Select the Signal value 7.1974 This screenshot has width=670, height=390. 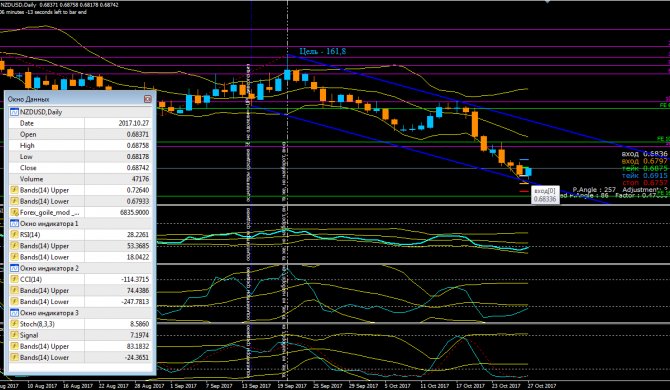139,335
